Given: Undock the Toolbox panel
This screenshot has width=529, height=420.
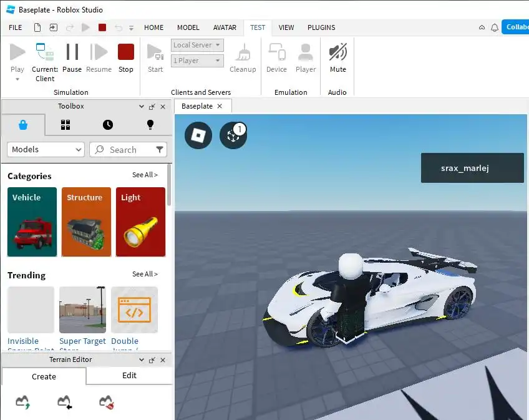Looking at the screenshot, I should [152, 107].
